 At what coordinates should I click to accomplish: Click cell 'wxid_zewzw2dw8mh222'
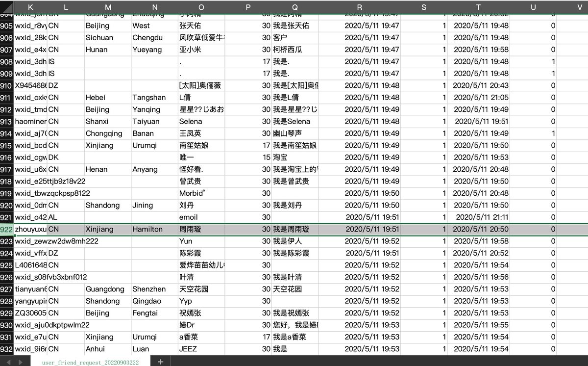(57, 241)
